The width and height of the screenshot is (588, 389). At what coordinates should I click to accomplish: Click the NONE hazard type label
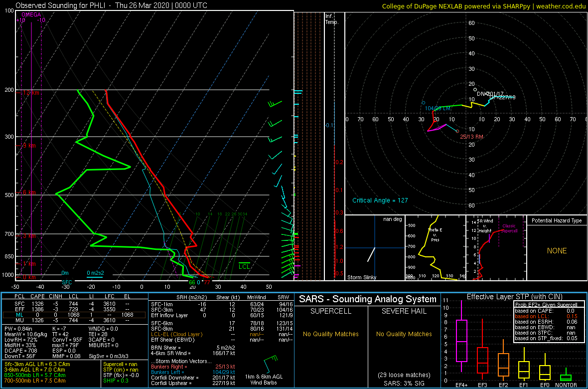(557, 251)
